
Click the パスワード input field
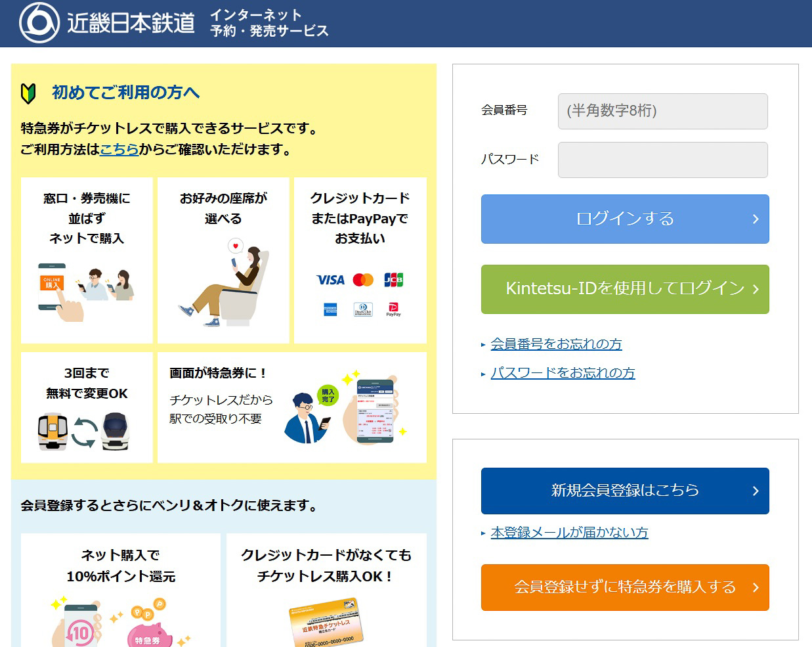pyautogui.click(x=662, y=160)
